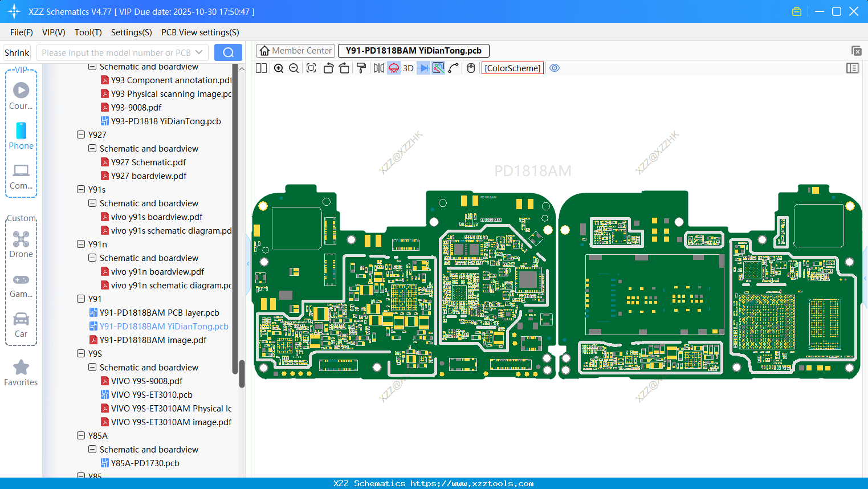This screenshot has width=868, height=489.
Task: Mirror flip the board view
Action: click(x=378, y=68)
